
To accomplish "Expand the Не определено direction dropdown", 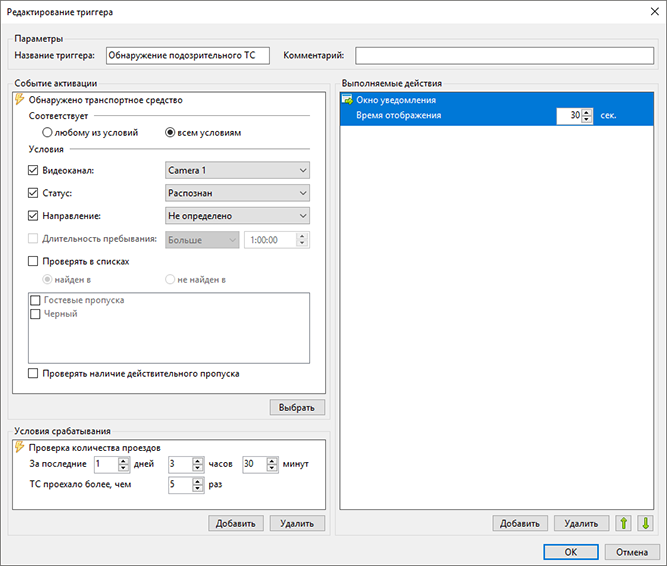I will [237, 216].
